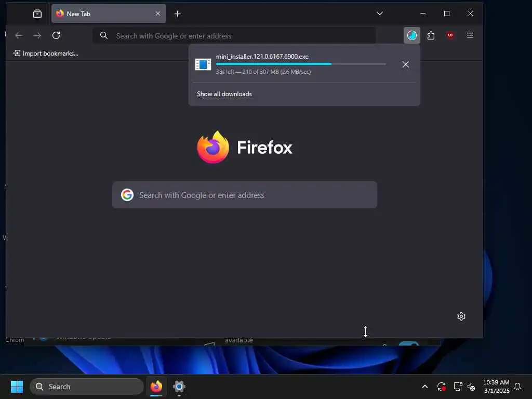Select the New Tab tab
Image resolution: width=532 pixels, height=399 pixels.
(109, 14)
